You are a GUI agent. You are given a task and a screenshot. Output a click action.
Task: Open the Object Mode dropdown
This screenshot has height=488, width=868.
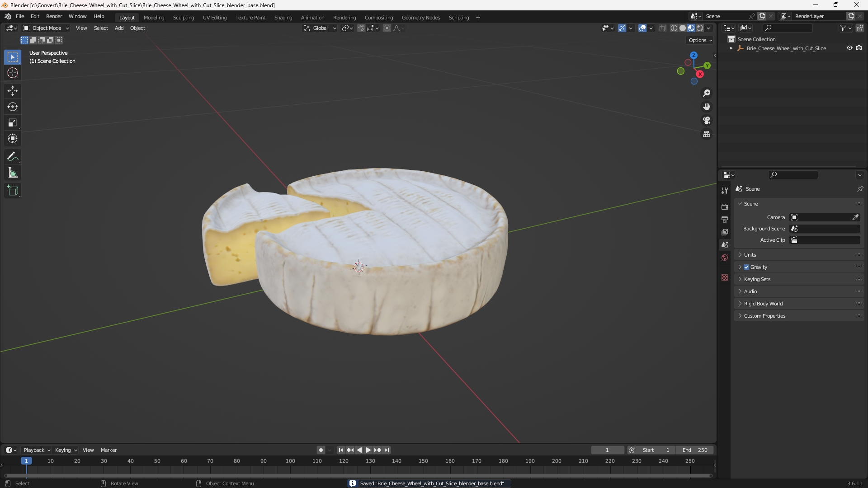(x=46, y=28)
